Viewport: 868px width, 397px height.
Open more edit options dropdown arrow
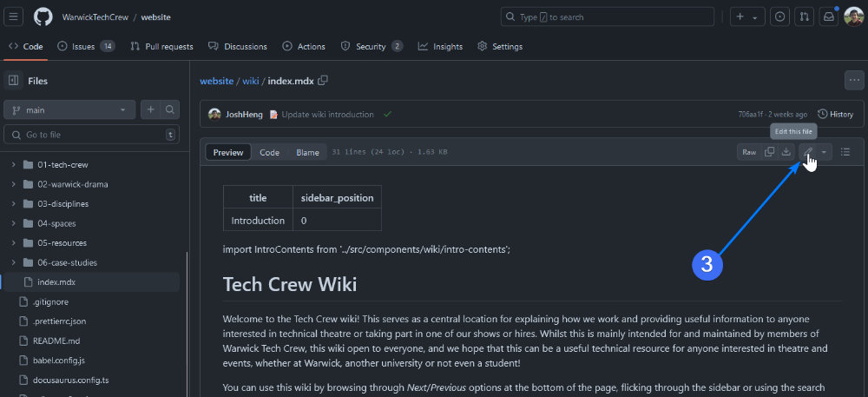823,152
